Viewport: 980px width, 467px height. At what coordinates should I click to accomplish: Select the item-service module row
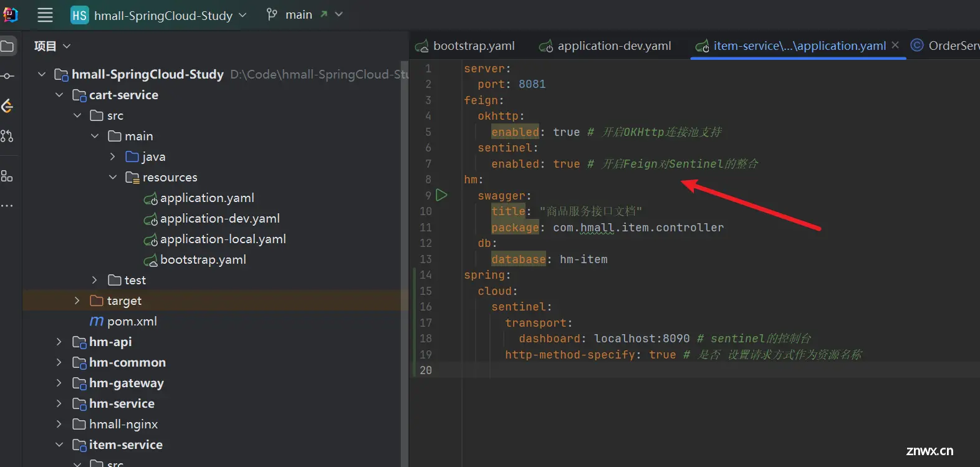coord(215,445)
